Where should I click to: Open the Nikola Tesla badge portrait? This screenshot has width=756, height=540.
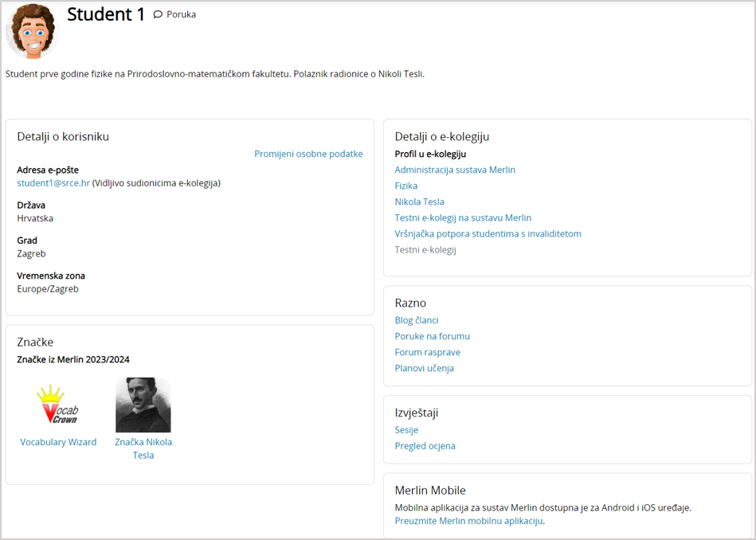click(x=143, y=405)
